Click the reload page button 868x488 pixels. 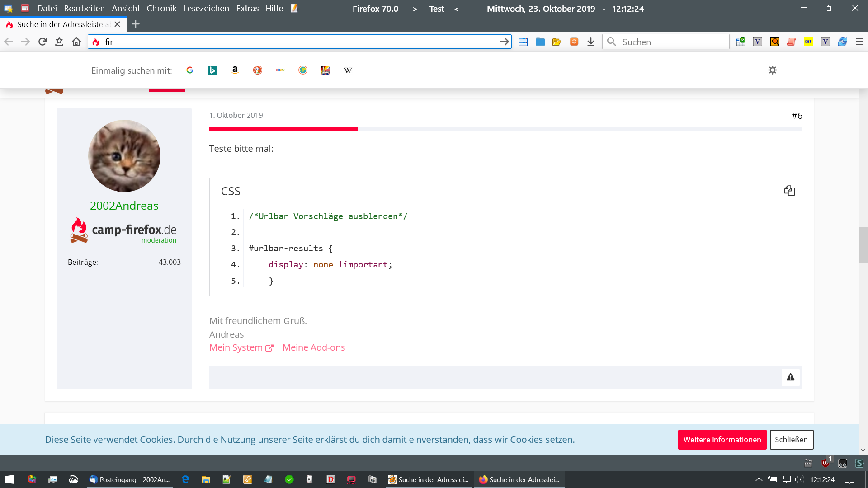coord(42,42)
